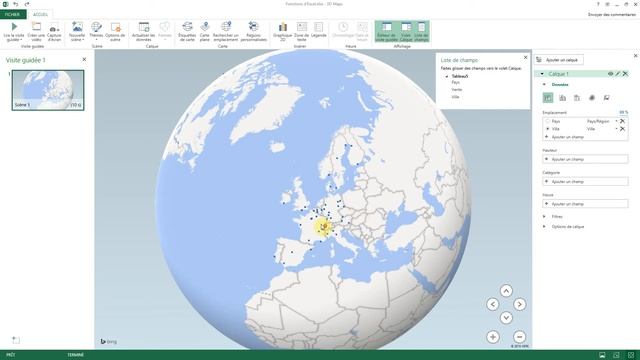The image size is (640, 360).
Task: Click Ajouter un calque button
Action: coord(558,60)
